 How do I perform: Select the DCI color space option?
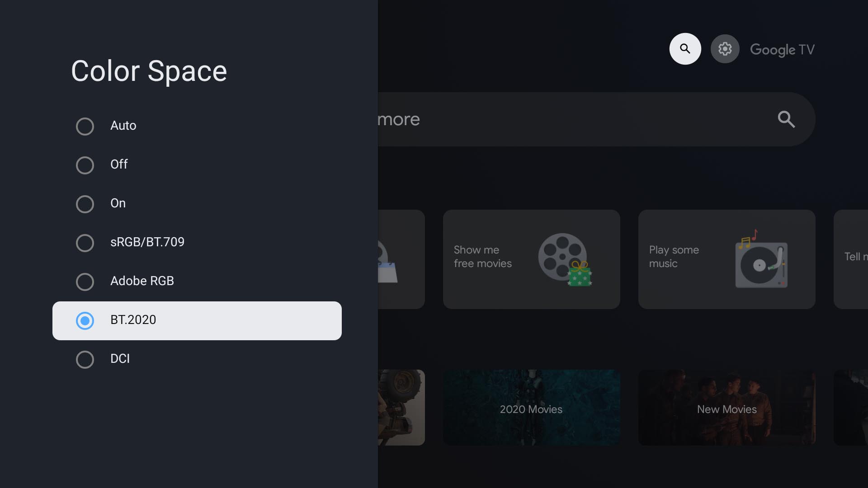click(85, 359)
